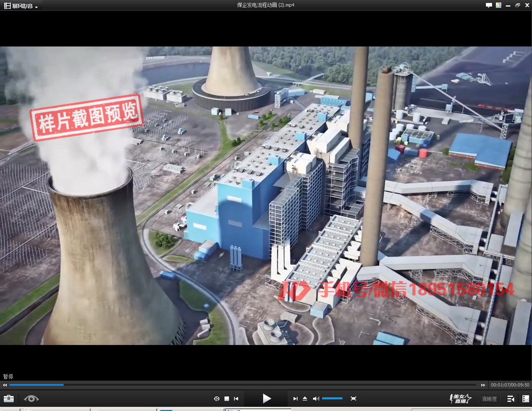Click the 清晰度 quality button
Screen dimensions: 532x411
pos(489,399)
